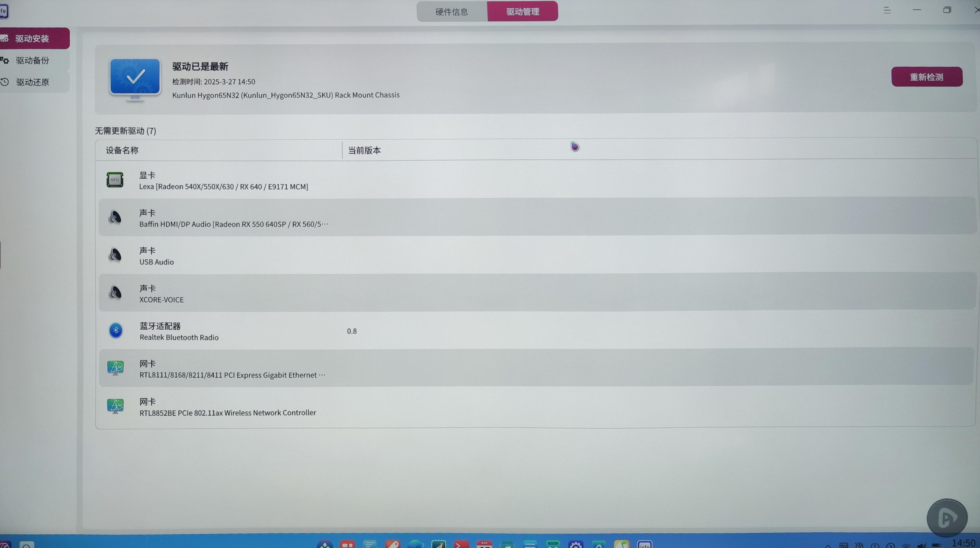Click the 14:50 clock in taskbar

(x=963, y=543)
